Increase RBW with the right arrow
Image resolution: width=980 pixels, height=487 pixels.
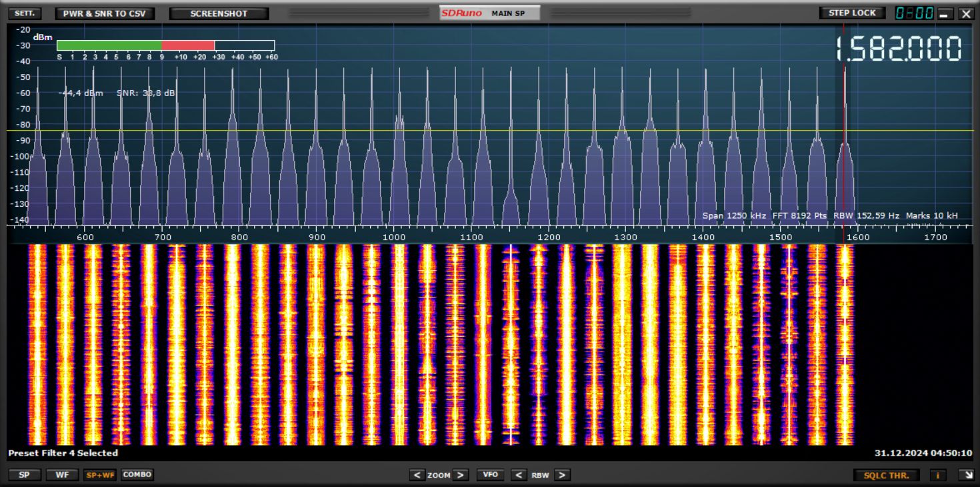tap(562, 475)
